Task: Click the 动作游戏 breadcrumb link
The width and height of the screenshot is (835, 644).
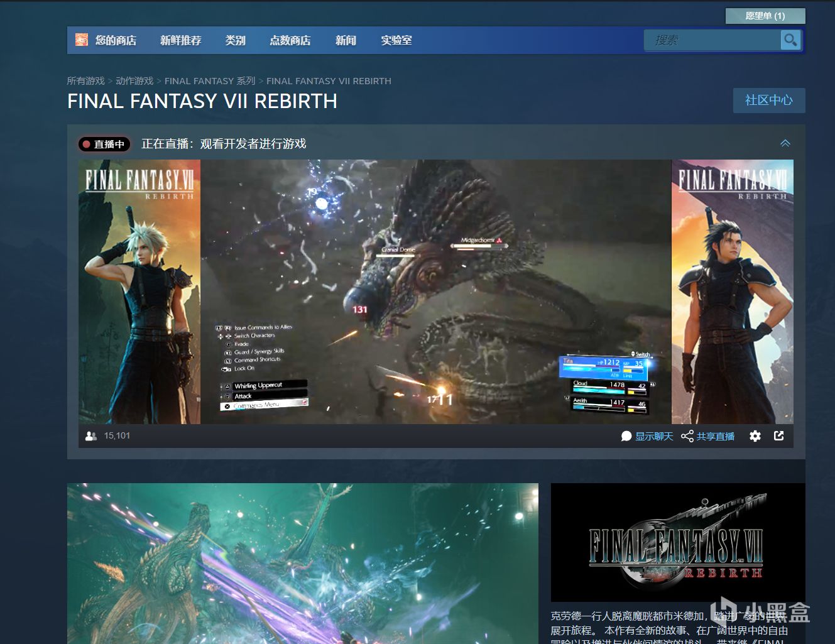Action: [134, 81]
